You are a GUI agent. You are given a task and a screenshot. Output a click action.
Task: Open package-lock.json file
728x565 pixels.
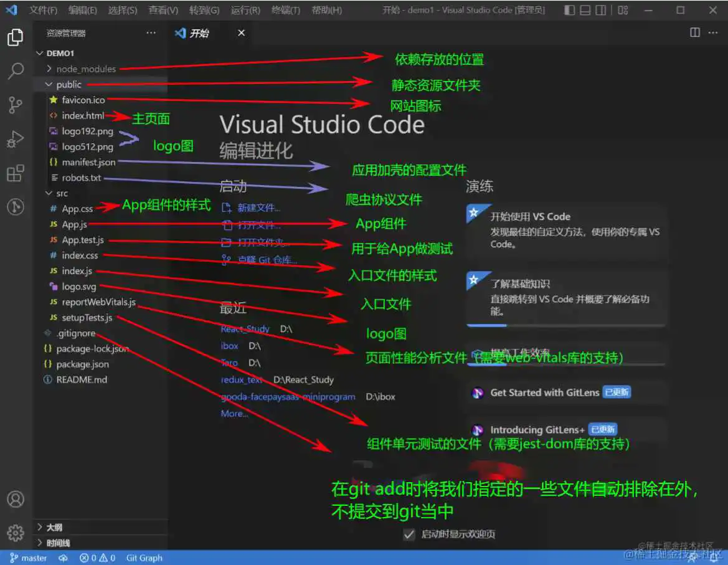click(x=92, y=349)
